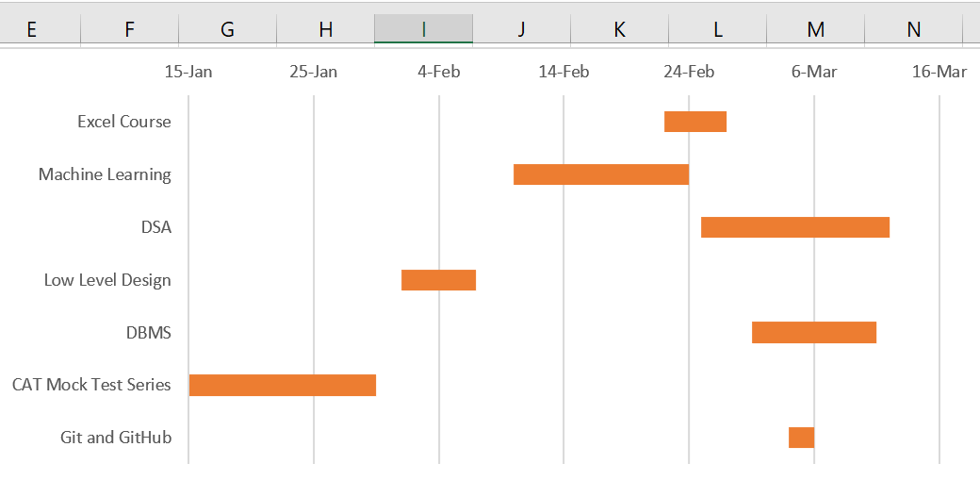Click the DBMS orange bar
980x480 pixels.
pyautogui.click(x=813, y=333)
